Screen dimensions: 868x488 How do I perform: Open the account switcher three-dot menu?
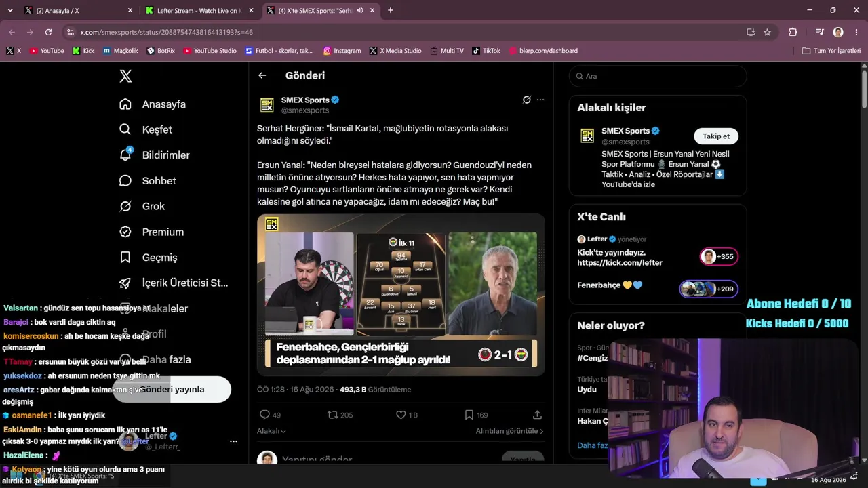233,441
